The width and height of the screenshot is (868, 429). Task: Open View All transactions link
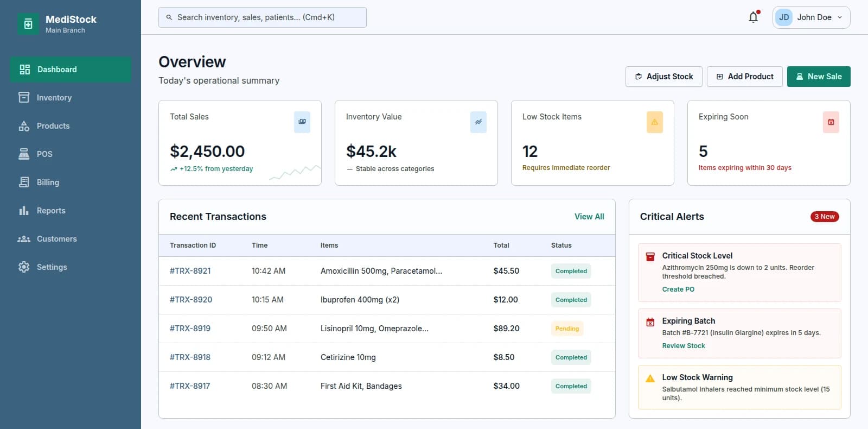coord(589,217)
